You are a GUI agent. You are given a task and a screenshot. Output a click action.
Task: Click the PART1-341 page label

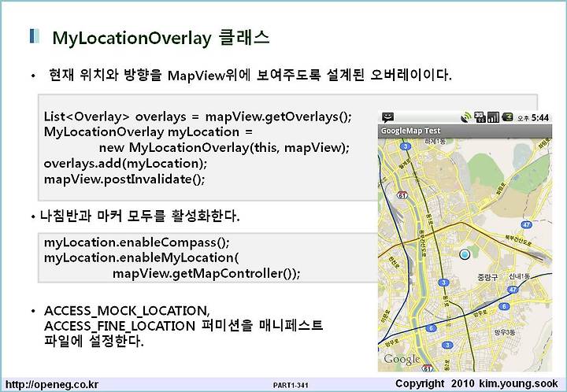(291, 385)
